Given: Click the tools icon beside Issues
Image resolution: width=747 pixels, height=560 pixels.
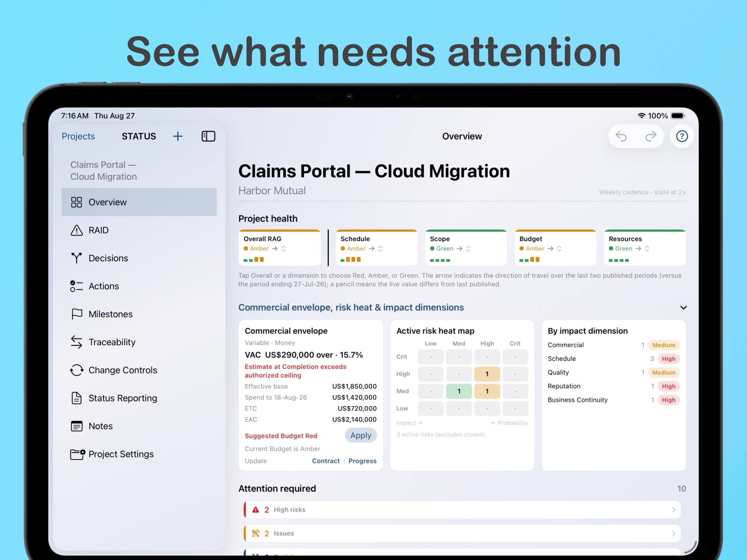Looking at the screenshot, I should click(255, 533).
